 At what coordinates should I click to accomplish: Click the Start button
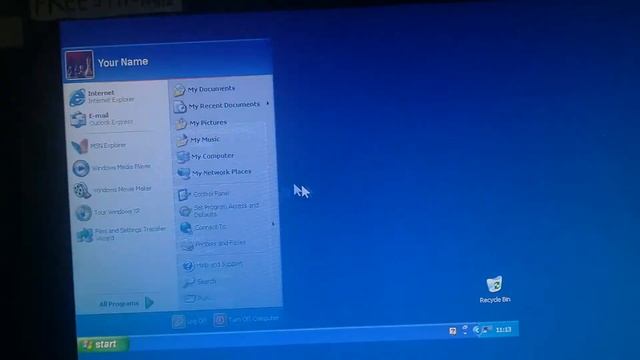pos(103,344)
